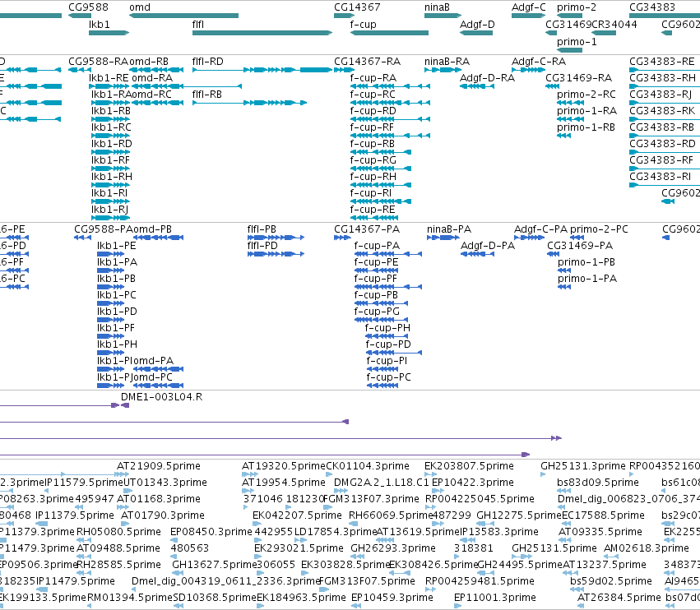This screenshot has height=610, width=700.
Task: Select the EK203807.5prime EST label
Action: pyautogui.click(x=469, y=466)
